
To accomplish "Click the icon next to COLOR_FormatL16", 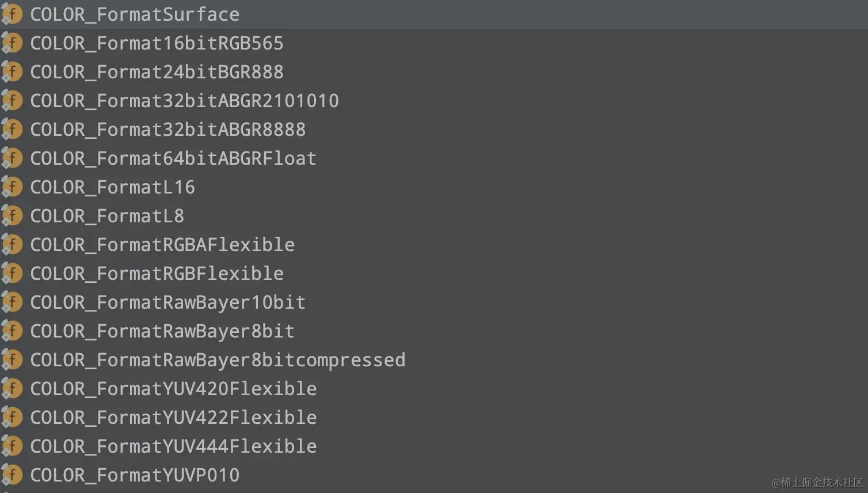I will 12,187.
